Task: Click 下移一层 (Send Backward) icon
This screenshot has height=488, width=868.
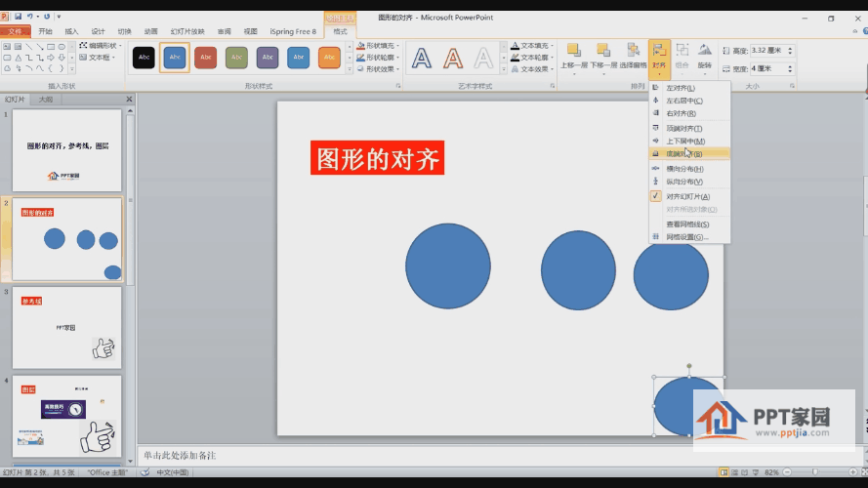Action: click(602, 51)
